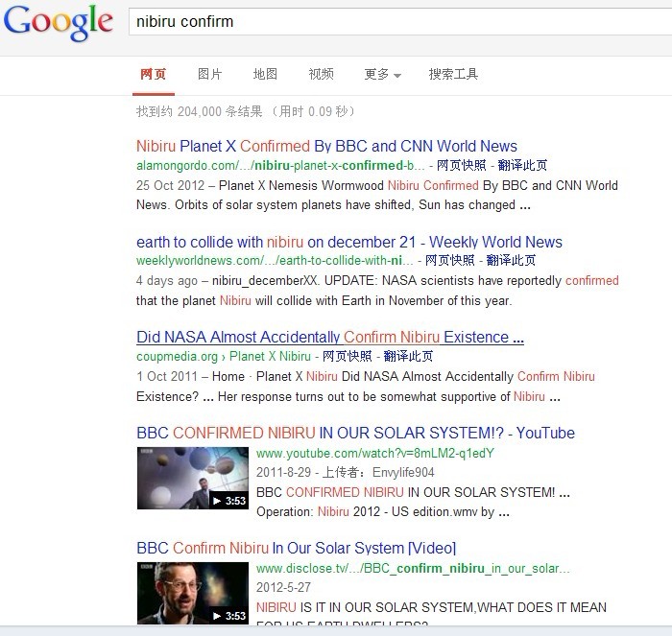Click the coupmedia.org green URL
The height and width of the screenshot is (636, 672).
[x=224, y=356]
